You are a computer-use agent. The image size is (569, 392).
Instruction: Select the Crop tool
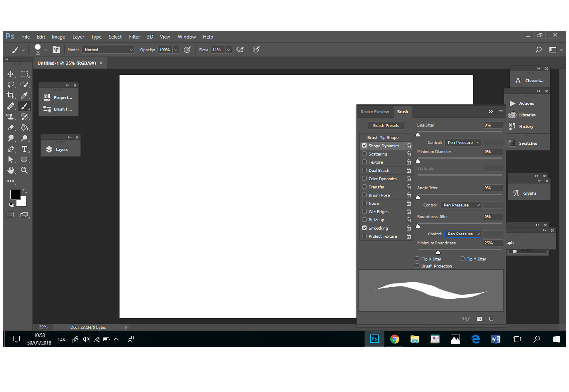pyautogui.click(x=10, y=95)
